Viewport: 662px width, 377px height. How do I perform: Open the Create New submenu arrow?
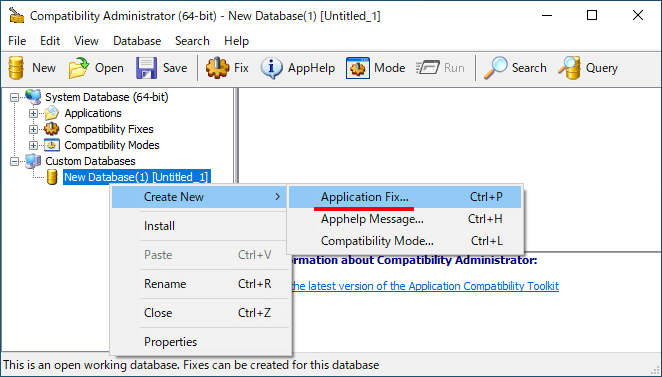click(277, 197)
